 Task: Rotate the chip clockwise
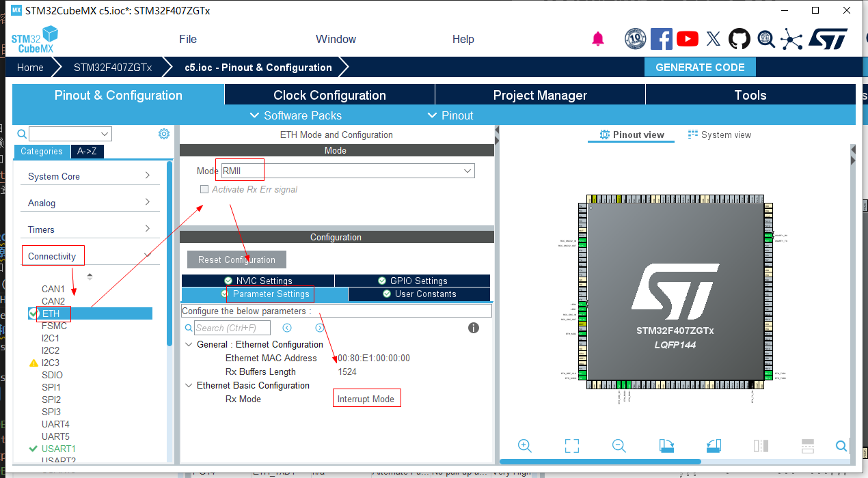pyautogui.click(x=667, y=446)
